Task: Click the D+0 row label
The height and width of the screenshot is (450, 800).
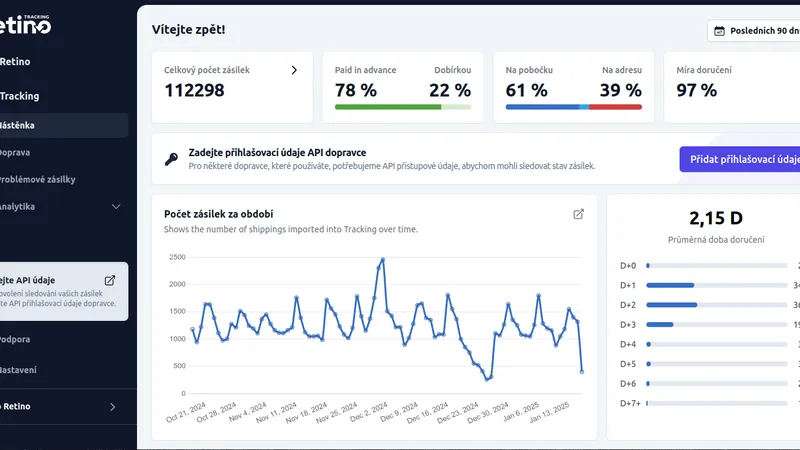Action: click(628, 266)
